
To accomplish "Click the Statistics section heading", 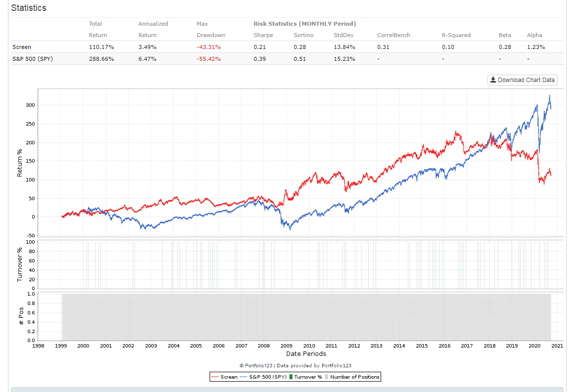I will [x=29, y=8].
